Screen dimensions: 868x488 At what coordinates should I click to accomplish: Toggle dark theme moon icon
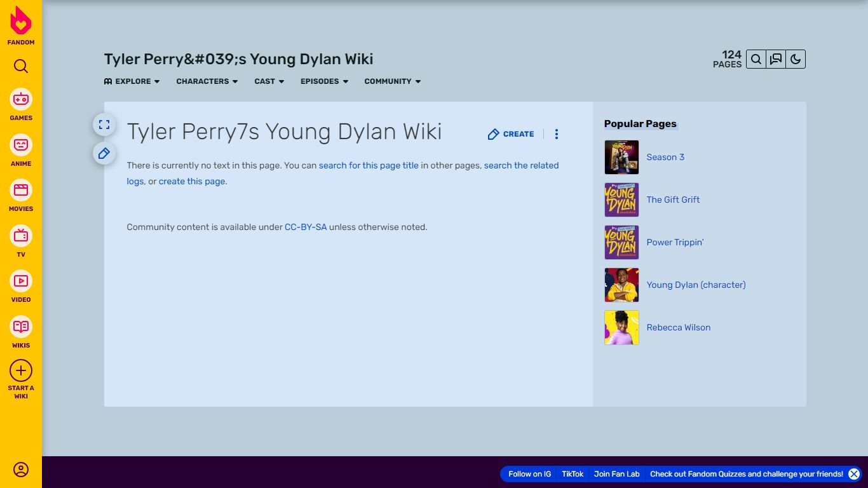(796, 59)
